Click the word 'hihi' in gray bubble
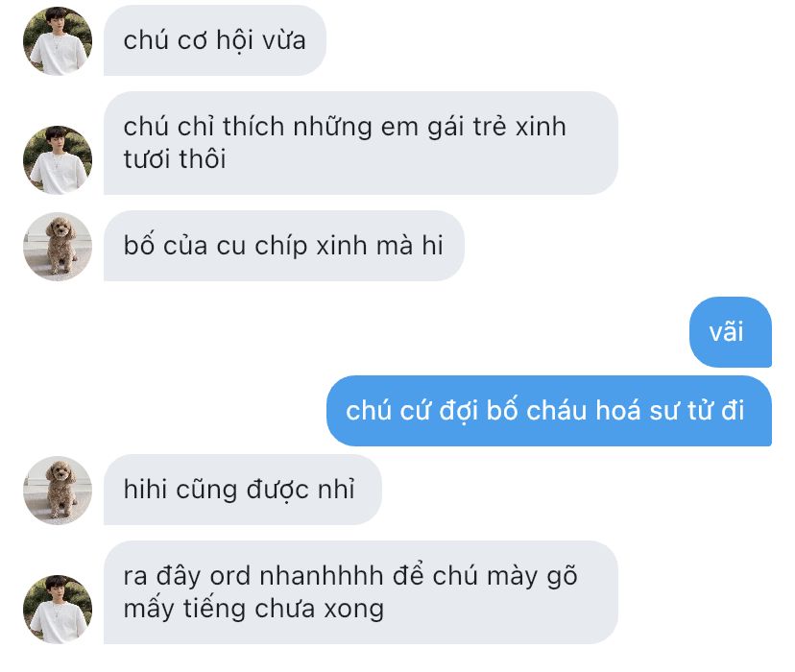795x672 pixels. [x=144, y=490]
